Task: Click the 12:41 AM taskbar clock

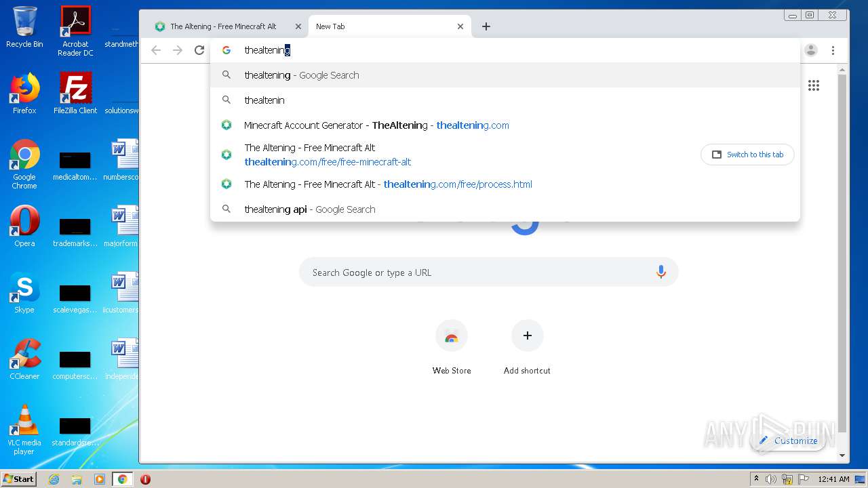Action: click(x=833, y=479)
